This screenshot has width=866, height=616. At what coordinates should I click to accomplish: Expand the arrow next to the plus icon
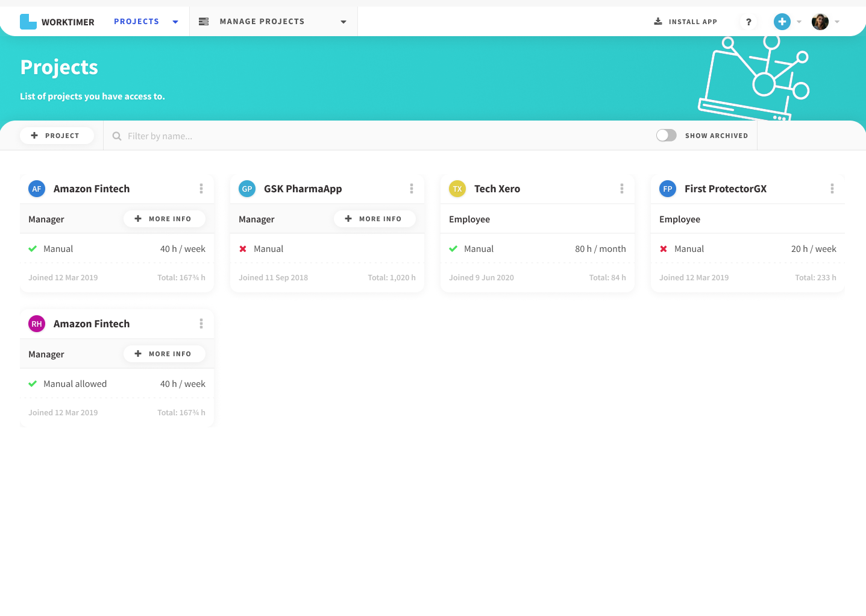click(799, 22)
